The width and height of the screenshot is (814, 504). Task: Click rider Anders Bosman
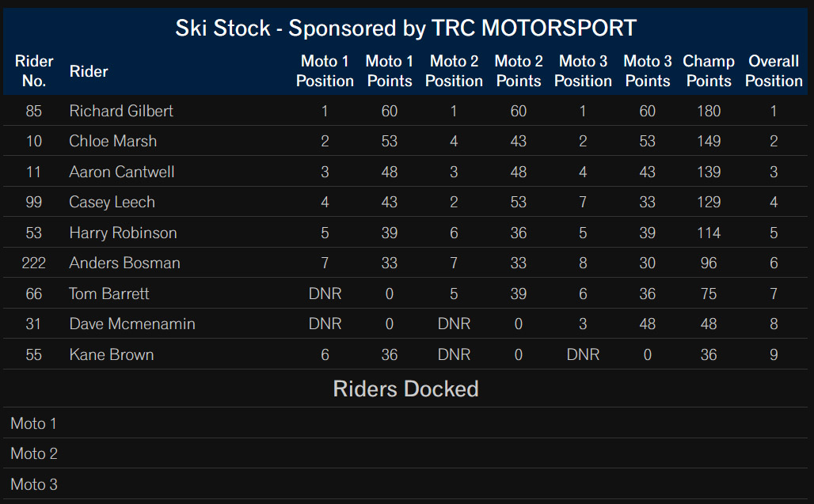[x=124, y=263]
